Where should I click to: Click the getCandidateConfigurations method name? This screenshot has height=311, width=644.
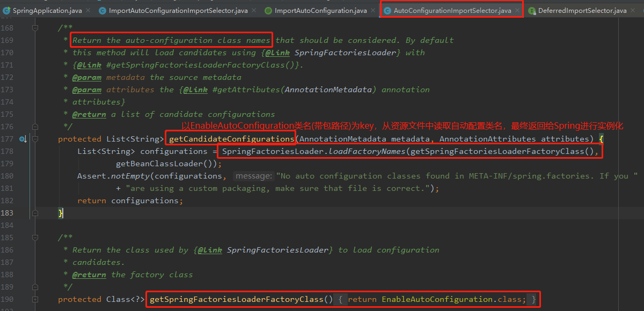coord(231,139)
